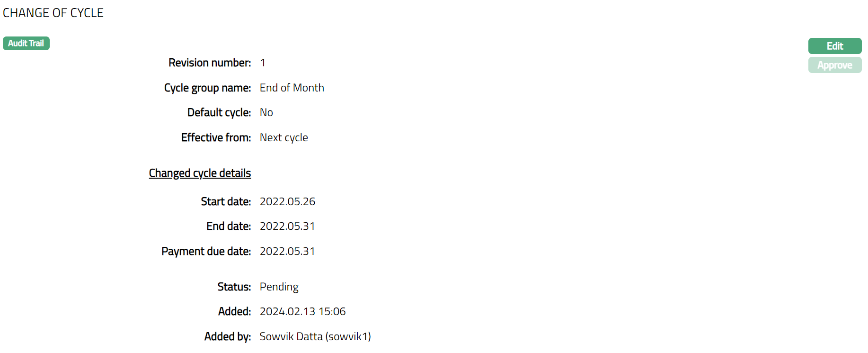Click the CHANGE OF CYCLE page title
Image resolution: width=868 pixels, height=353 pixels.
click(x=53, y=13)
